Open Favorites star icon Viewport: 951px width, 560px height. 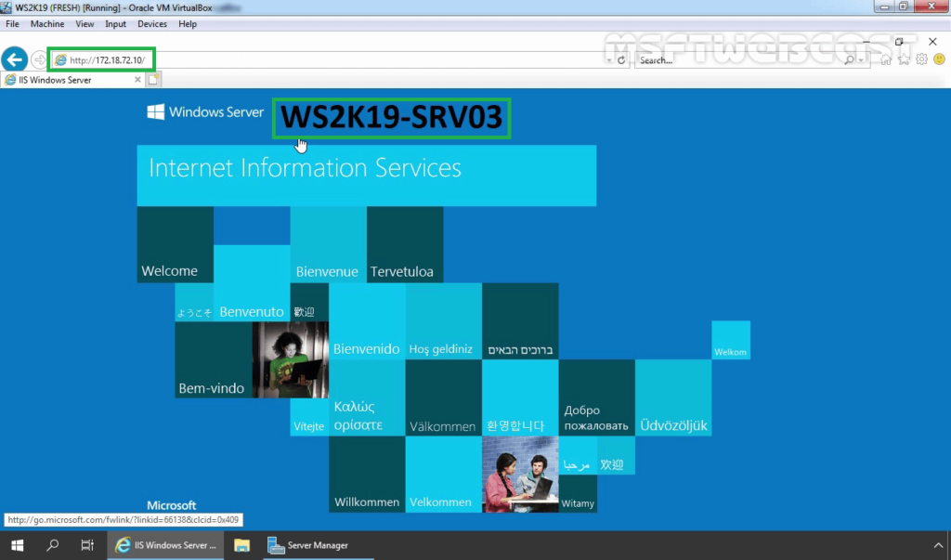904,59
